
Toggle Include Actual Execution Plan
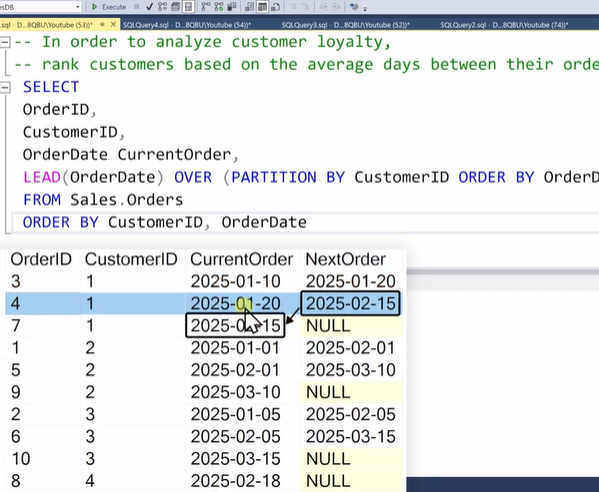tap(206, 7)
